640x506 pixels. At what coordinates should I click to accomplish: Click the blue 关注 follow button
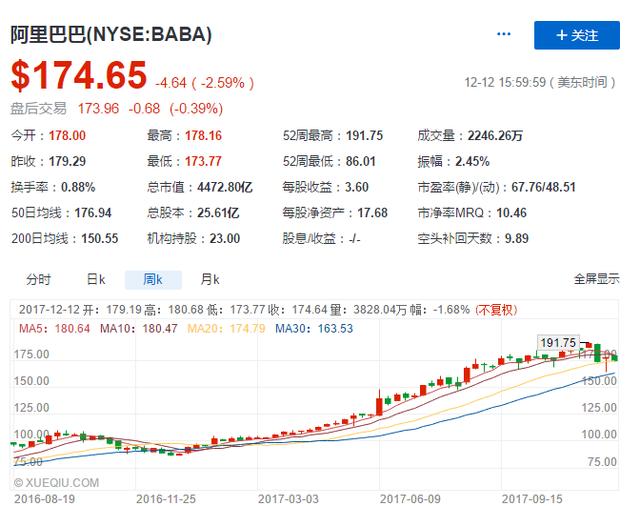577,35
